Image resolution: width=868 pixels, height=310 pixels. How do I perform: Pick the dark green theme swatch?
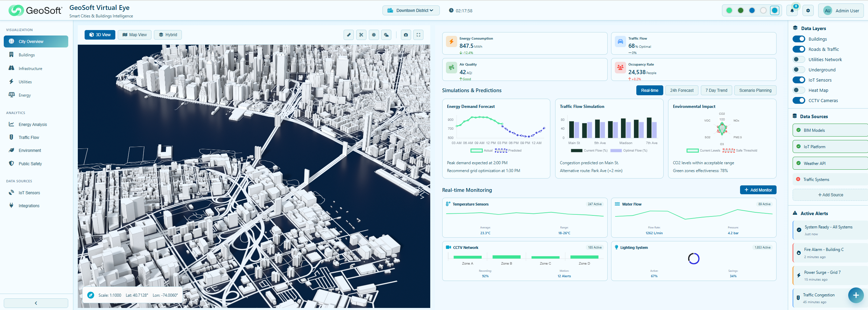(x=740, y=11)
